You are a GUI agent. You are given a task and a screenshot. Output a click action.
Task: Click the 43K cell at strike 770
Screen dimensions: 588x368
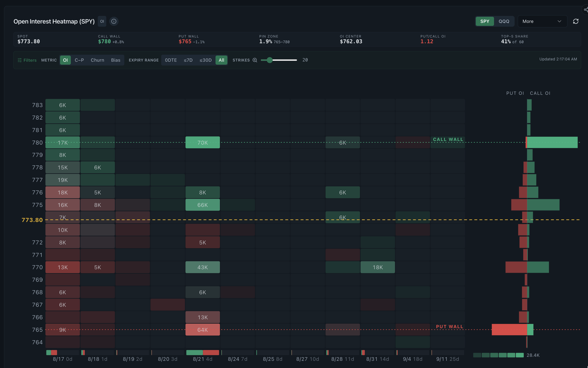pyautogui.click(x=203, y=267)
